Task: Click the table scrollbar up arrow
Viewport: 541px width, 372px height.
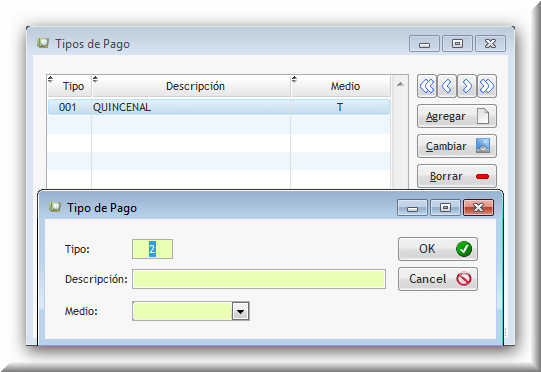Action: click(x=400, y=84)
